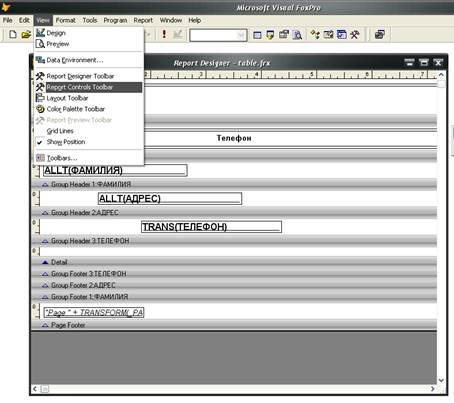The height and width of the screenshot is (403, 454).
Task: Click the Object Browser toolbar icon
Action: (328, 34)
